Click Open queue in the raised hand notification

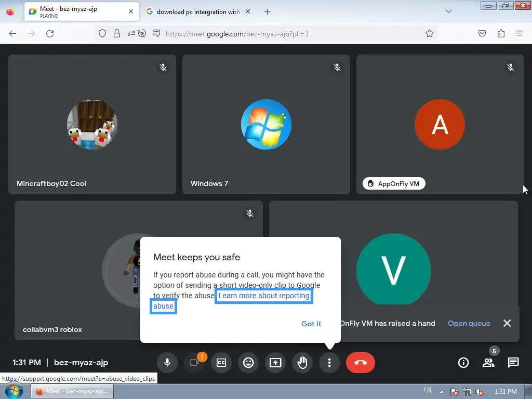469,323
